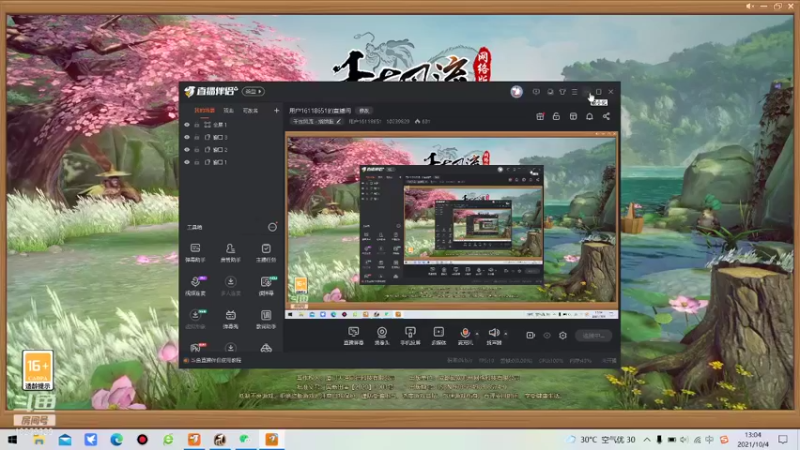
Task: Open the checkmark task tool in toolbox
Action: pos(266,253)
